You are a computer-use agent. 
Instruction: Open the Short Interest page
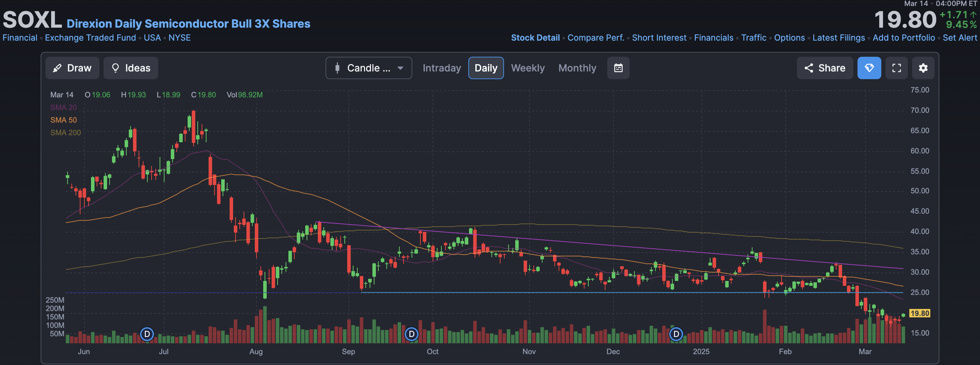(x=659, y=38)
